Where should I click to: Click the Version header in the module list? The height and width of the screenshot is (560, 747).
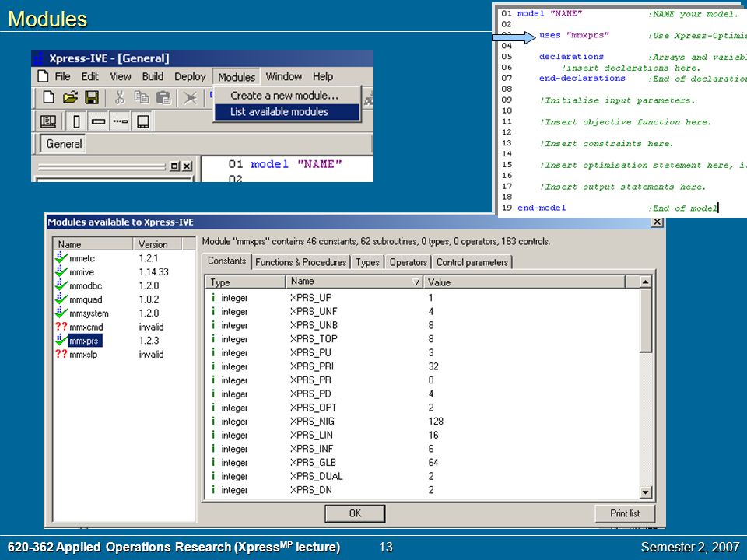click(157, 244)
